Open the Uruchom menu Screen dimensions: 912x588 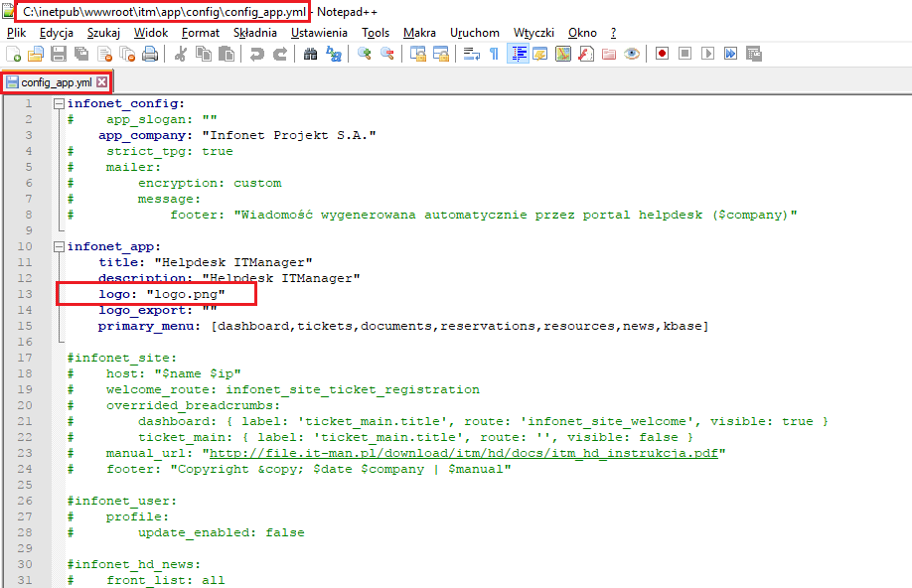[x=475, y=33]
